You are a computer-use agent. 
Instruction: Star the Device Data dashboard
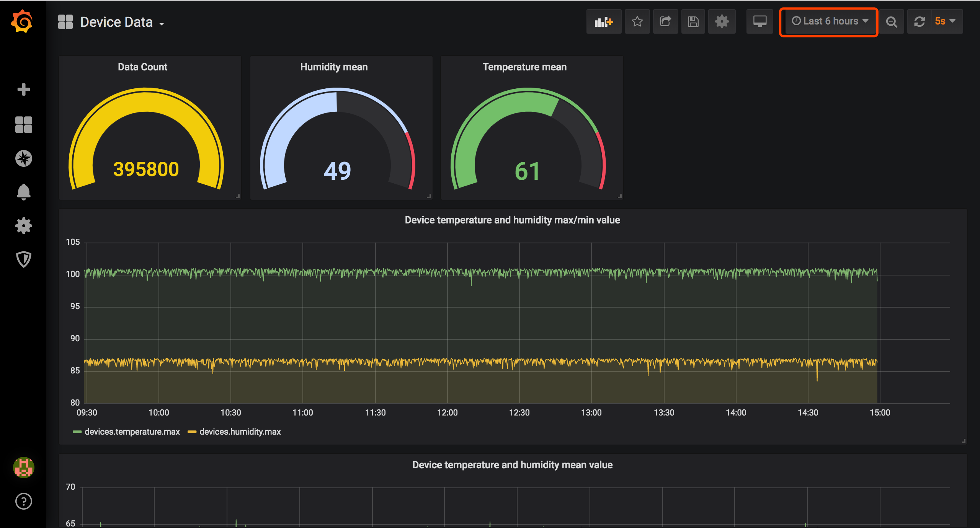click(637, 21)
